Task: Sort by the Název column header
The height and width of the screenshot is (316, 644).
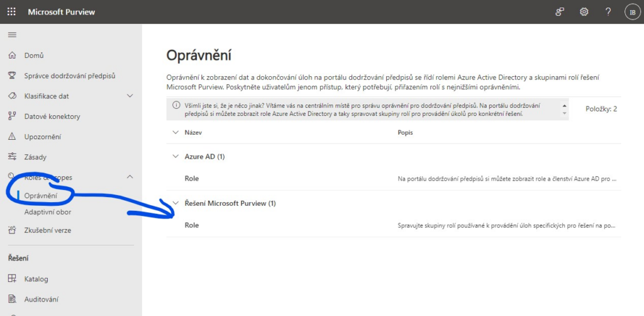Action: click(x=193, y=133)
